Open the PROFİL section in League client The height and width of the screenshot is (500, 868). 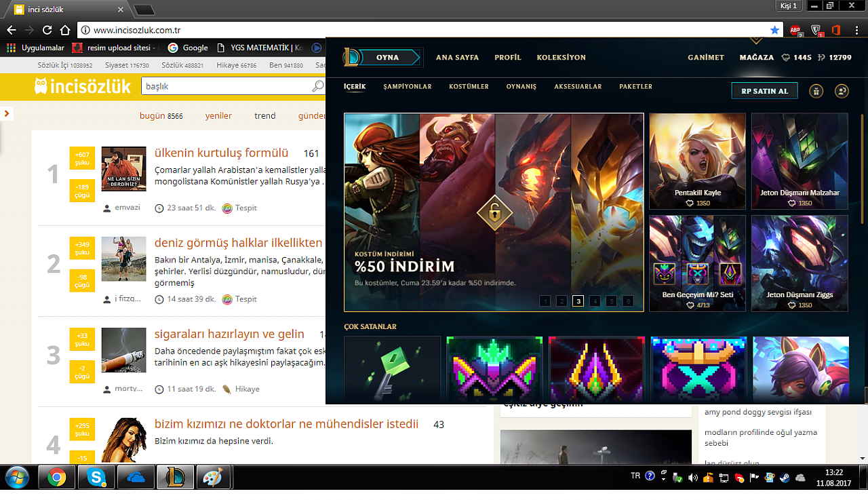(508, 58)
